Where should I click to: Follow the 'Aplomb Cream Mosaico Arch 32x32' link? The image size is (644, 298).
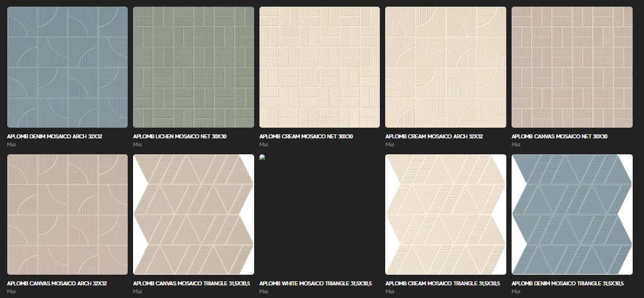point(434,136)
